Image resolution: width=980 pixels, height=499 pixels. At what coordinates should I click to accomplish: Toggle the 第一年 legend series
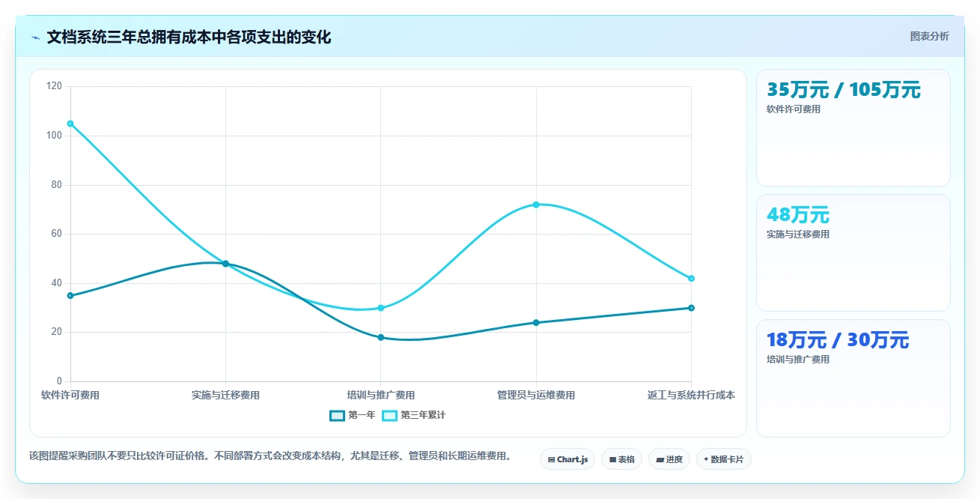click(353, 415)
